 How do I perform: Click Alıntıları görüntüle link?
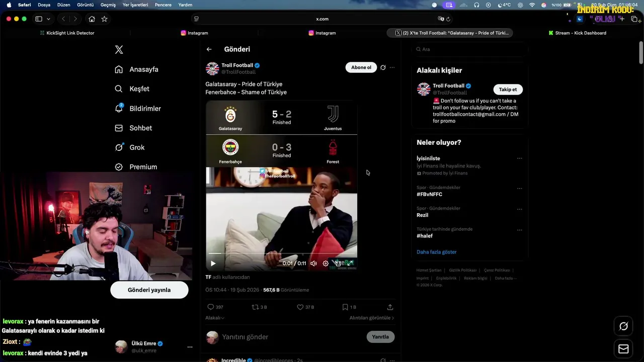point(372,318)
